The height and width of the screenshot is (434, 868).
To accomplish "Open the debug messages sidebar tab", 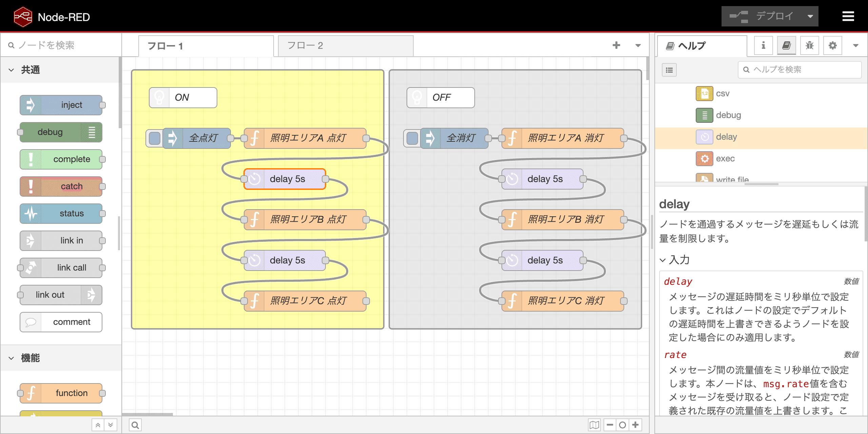I will pyautogui.click(x=809, y=45).
